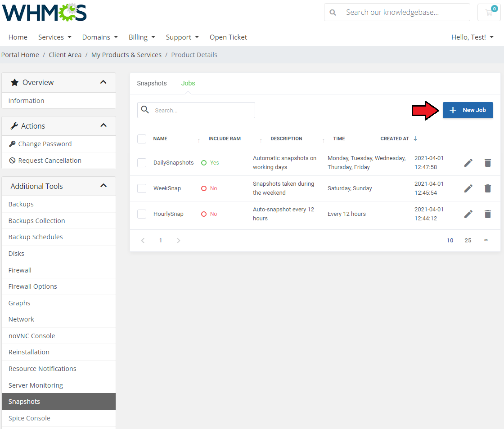The width and height of the screenshot is (504, 429).
Task: Open the shopping cart icon
Action: pos(489,13)
